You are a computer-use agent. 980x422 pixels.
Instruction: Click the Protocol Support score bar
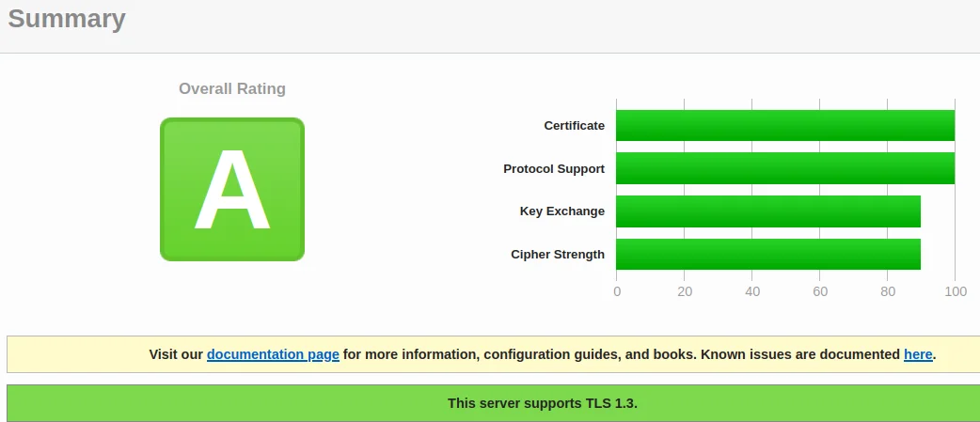[784, 169]
